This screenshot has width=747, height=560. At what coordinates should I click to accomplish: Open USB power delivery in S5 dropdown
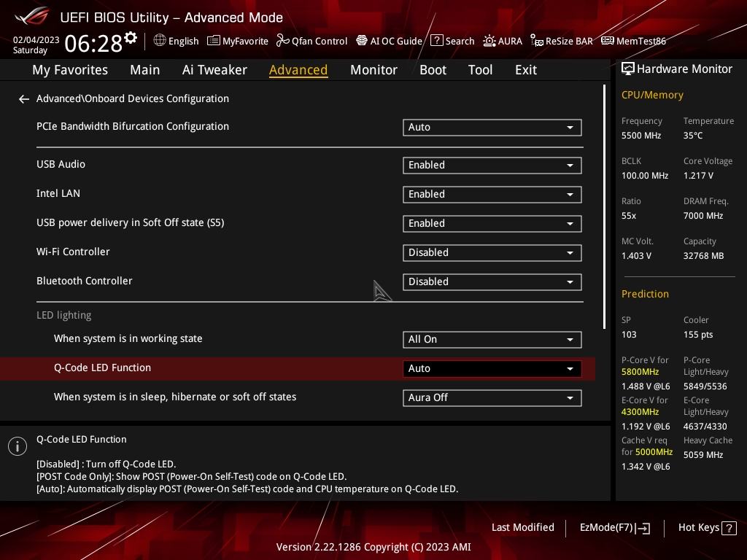pyautogui.click(x=492, y=224)
